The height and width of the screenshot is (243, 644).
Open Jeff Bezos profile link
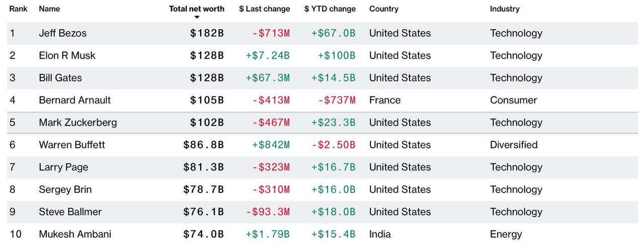[x=62, y=33]
